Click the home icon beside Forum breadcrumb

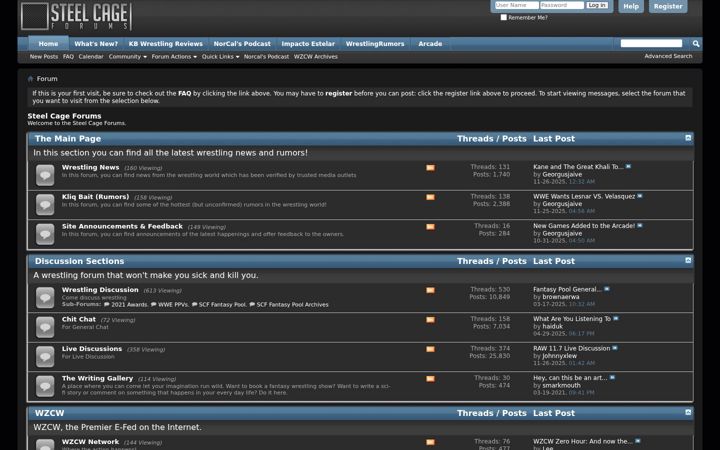pos(31,79)
